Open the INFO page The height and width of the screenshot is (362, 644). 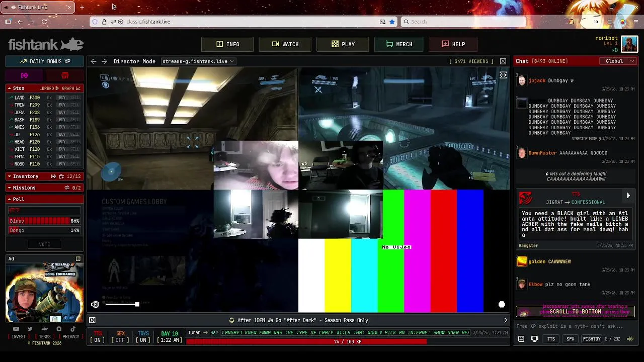tap(227, 44)
